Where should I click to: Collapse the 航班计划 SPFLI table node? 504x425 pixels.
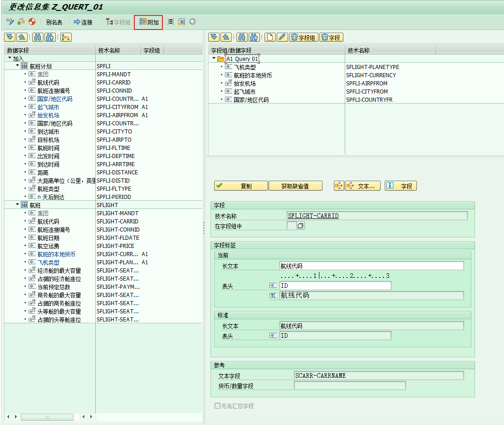tap(17, 66)
